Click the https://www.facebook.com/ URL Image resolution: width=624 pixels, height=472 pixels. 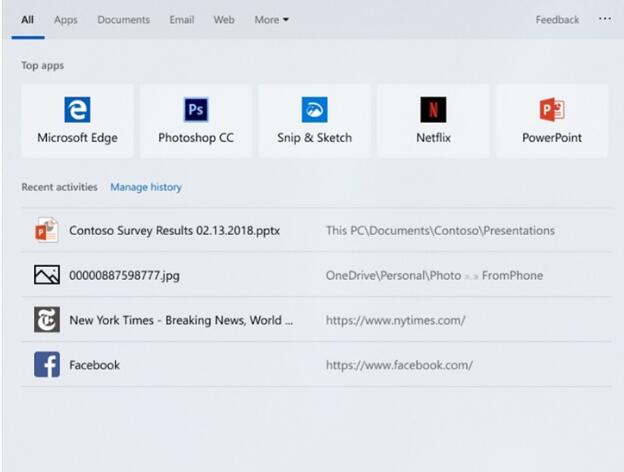399,365
